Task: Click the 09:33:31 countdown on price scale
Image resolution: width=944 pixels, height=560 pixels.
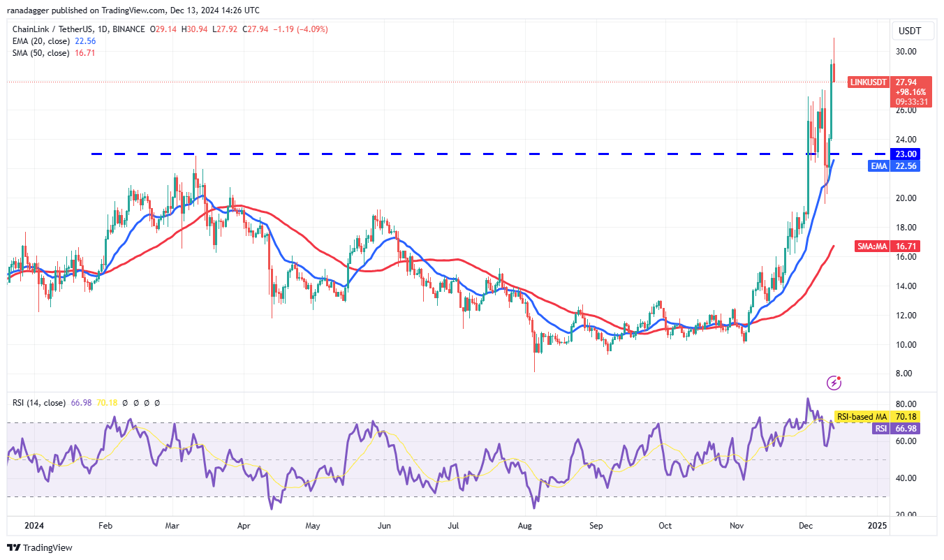Action: click(x=911, y=101)
